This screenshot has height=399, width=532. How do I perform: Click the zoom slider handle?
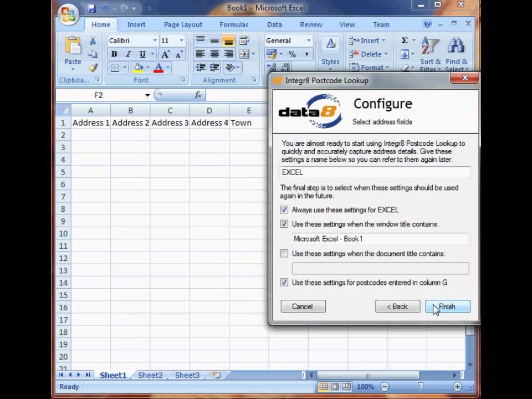pyautogui.click(x=421, y=386)
